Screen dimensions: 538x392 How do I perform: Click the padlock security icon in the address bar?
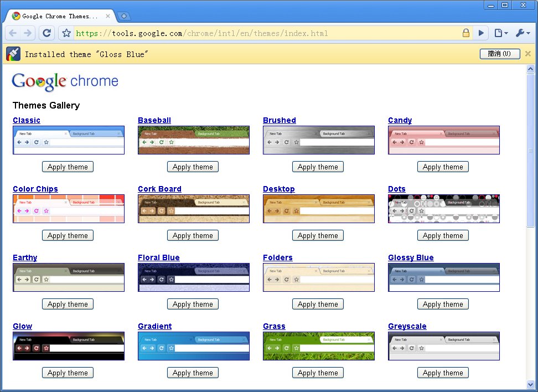point(466,33)
